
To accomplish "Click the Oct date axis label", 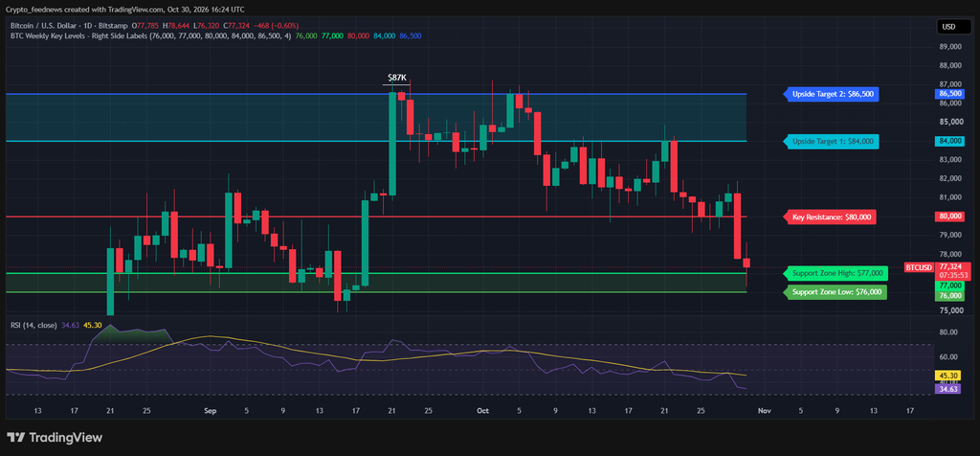I will (482, 411).
